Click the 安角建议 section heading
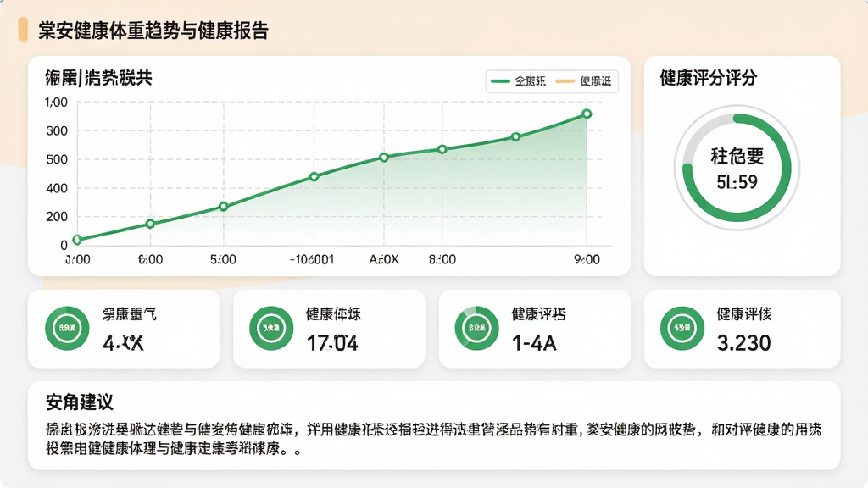 point(80,402)
